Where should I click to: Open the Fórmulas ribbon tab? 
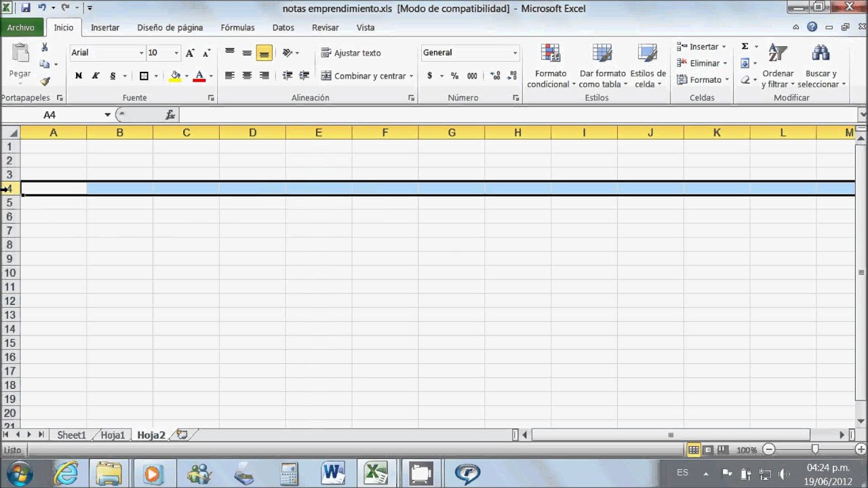point(237,28)
